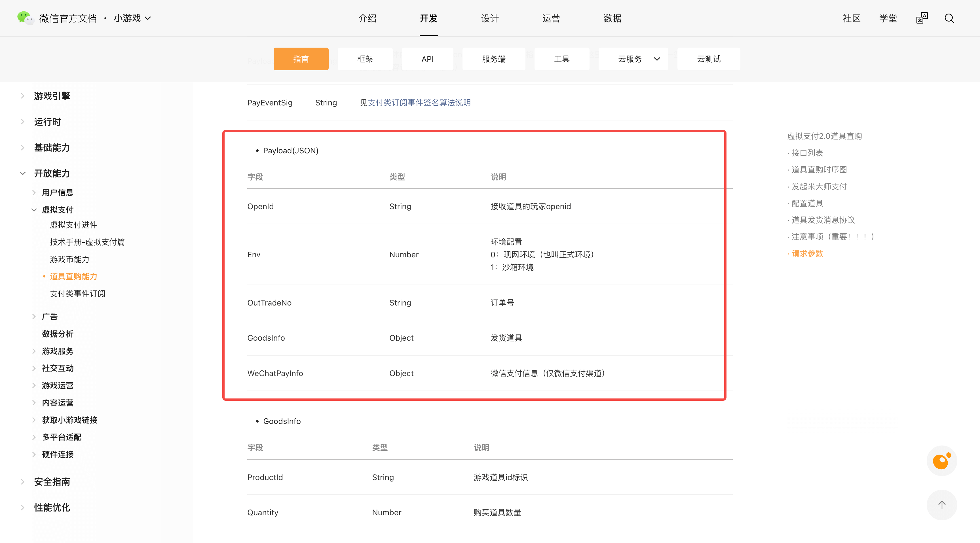The height and width of the screenshot is (543, 980).
Task: Click the orange assistant chat icon
Action: 941,461
